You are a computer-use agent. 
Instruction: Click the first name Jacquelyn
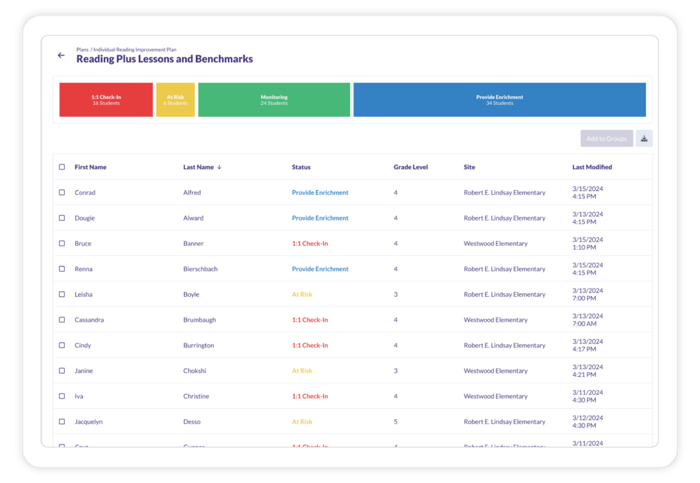click(x=88, y=421)
